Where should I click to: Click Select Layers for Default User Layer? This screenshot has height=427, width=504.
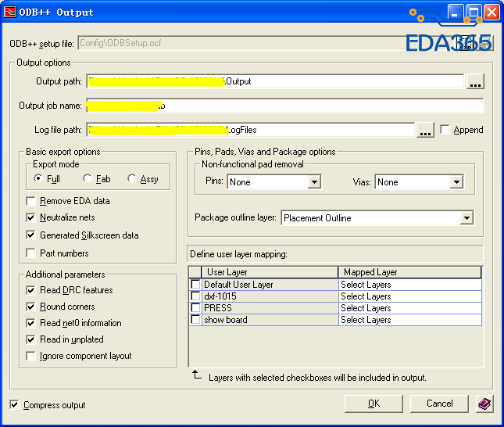tap(409, 285)
